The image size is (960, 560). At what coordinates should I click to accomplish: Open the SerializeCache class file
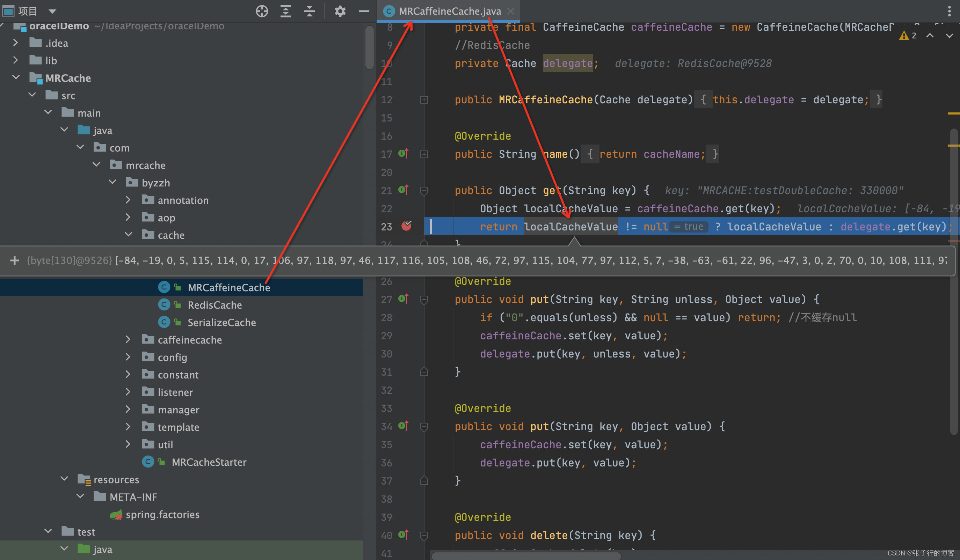(x=222, y=323)
